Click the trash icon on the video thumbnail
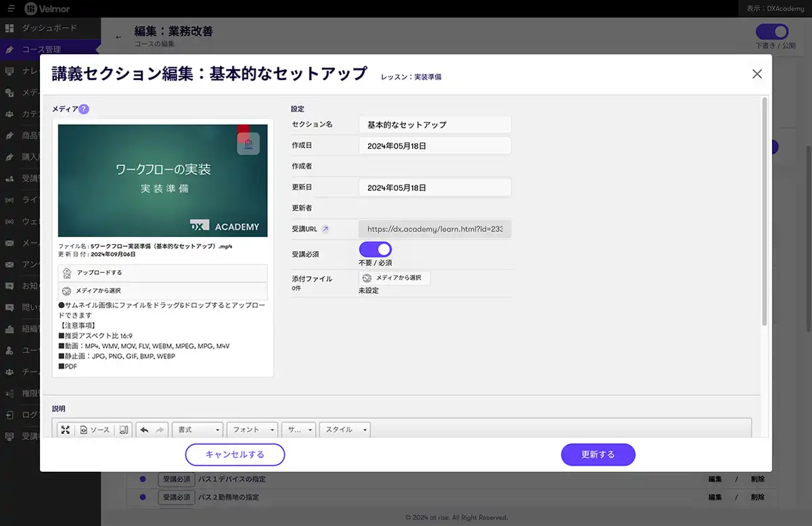 pyautogui.click(x=248, y=144)
